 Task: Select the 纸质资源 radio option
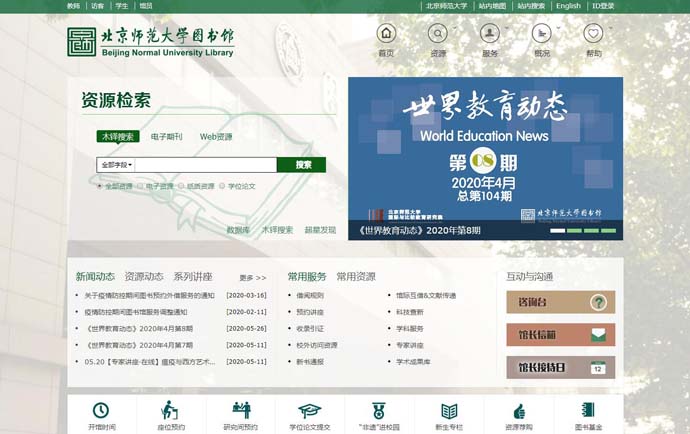181,186
